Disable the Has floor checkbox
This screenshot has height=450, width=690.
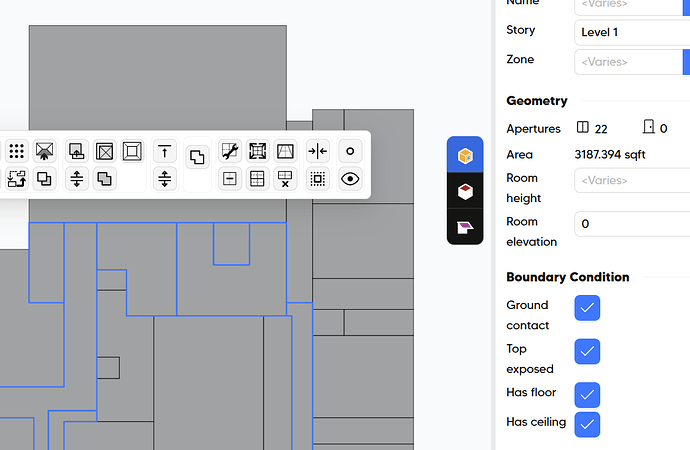[587, 394]
